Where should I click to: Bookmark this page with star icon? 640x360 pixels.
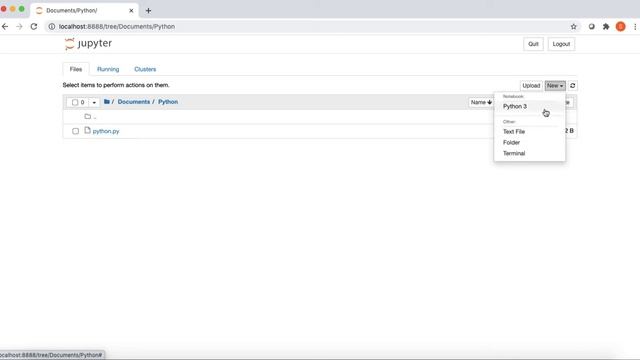coord(573,27)
